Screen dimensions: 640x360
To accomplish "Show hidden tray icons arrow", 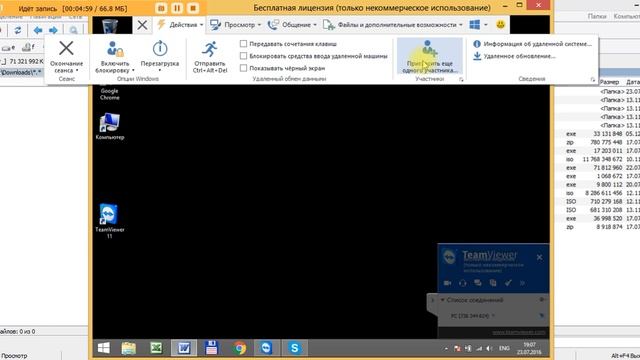I will click(x=446, y=349).
